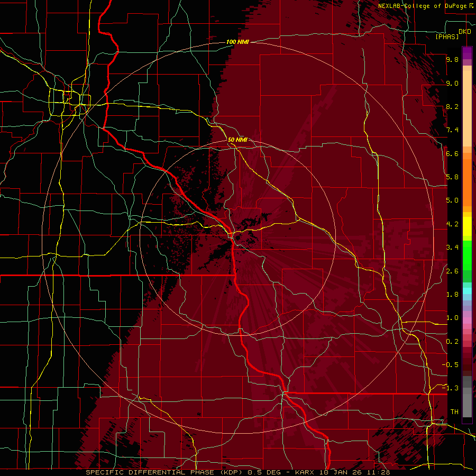Image resolution: width=476 pixels, height=476 pixels.
Task: Click the 5.0 value on color scale
Action: pos(452,200)
